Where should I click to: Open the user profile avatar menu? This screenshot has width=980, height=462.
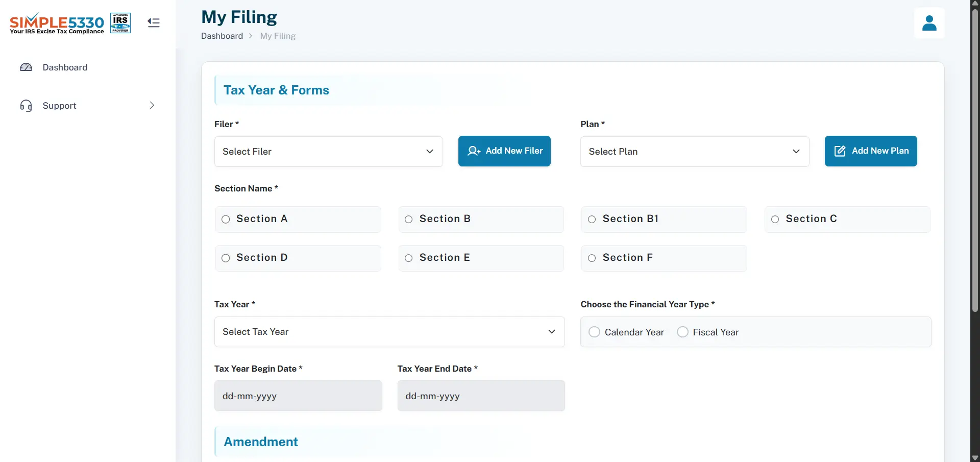tap(929, 23)
